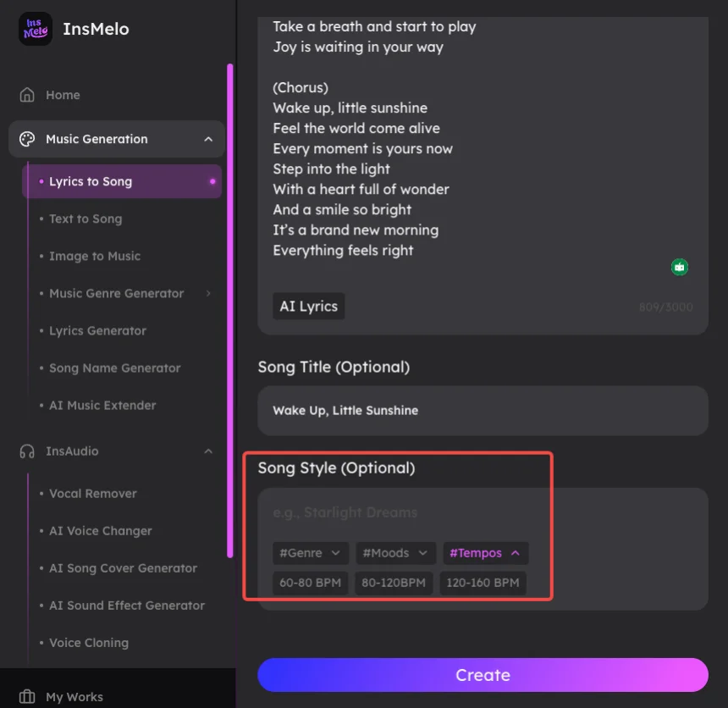Click the AI Lyrics button
The width and height of the screenshot is (728, 708).
(x=308, y=306)
